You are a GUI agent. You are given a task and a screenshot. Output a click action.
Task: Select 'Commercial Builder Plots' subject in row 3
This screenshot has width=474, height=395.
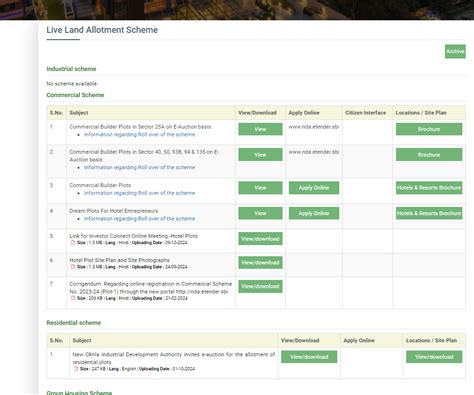100,185
